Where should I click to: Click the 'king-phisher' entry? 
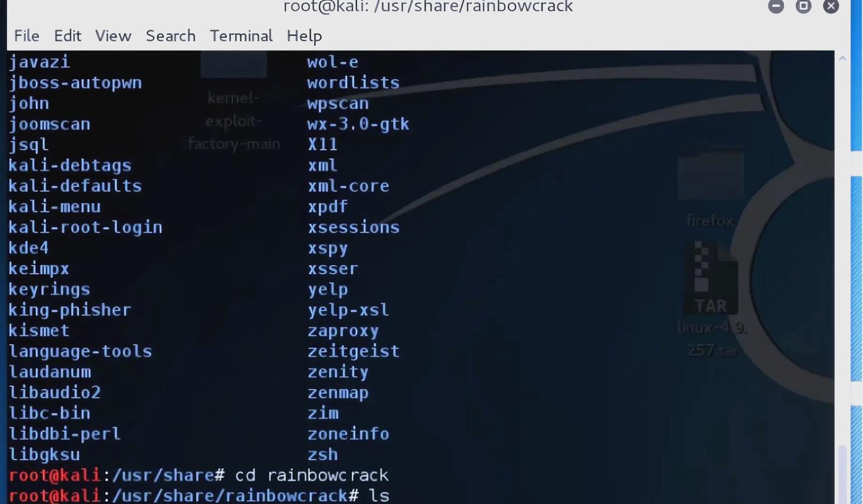(70, 310)
